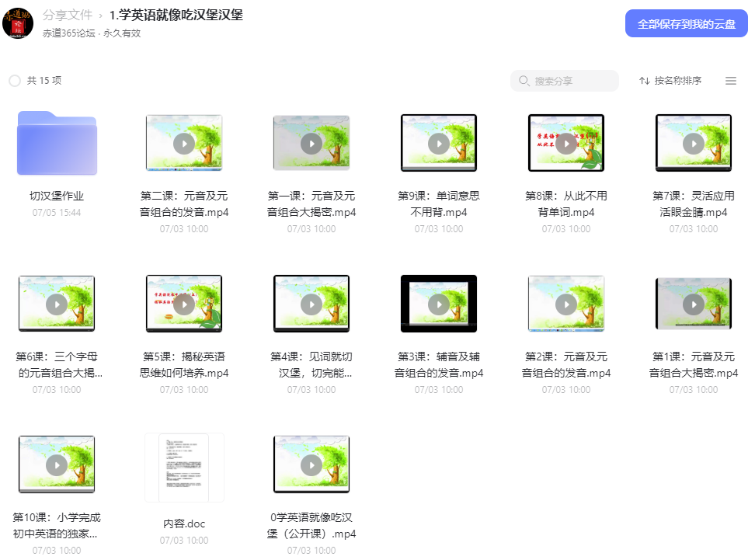Play the 第3课 辅音及辅音组合的发音 video
Screen dimensions: 755x560
click(439, 304)
